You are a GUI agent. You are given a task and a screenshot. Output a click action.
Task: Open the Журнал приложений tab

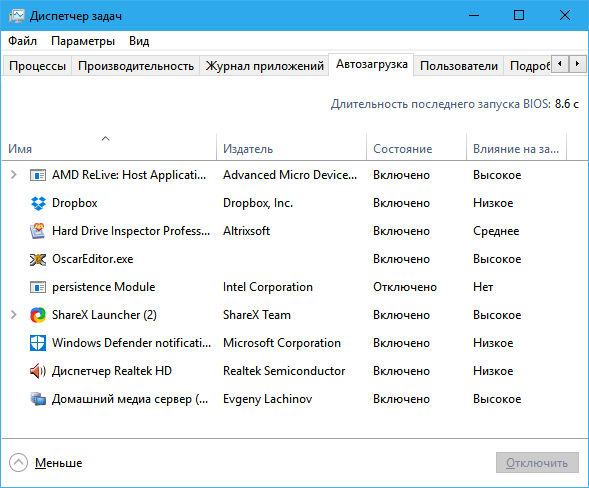(264, 66)
